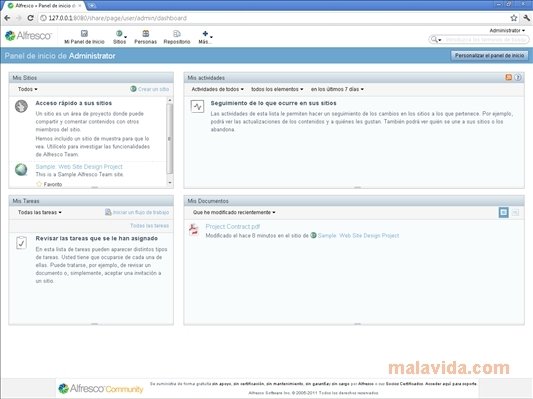Viewport: 533px width, 399px height.
Task: Switch Mis Documentos to detailed view
Action: coord(515,212)
